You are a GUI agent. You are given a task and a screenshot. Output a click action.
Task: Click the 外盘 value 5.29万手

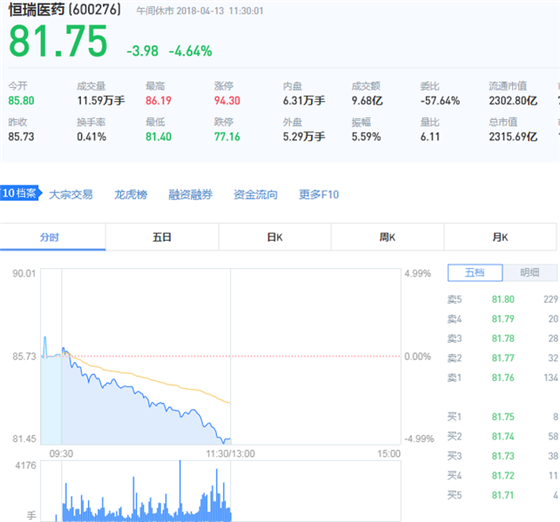(304, 137)
